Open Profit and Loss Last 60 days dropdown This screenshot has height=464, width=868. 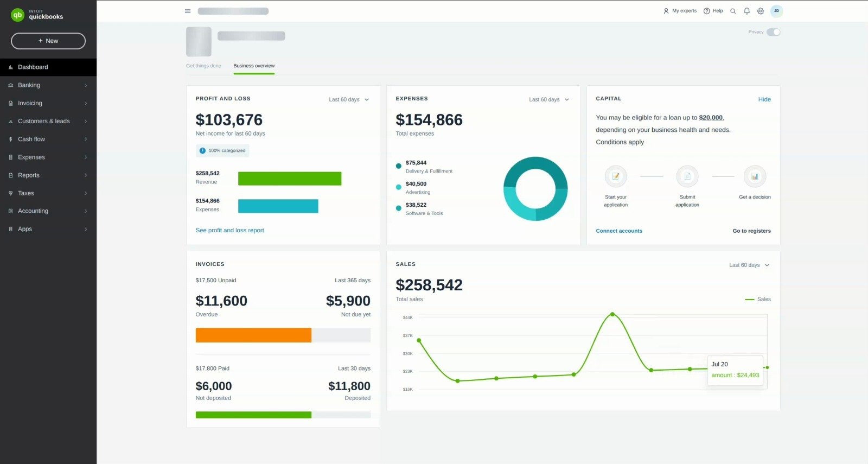[x=349, y=99]
